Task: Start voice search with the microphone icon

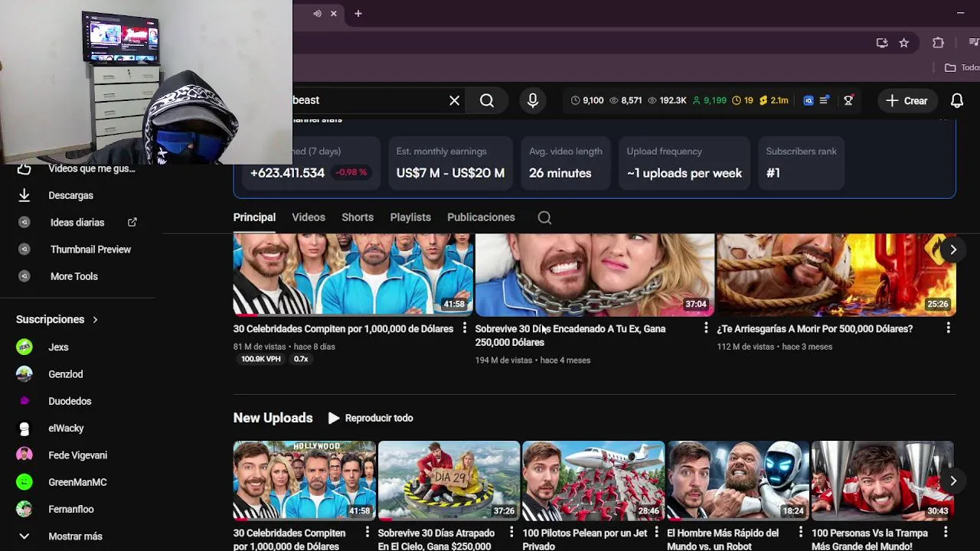Action: pos(533,100)
